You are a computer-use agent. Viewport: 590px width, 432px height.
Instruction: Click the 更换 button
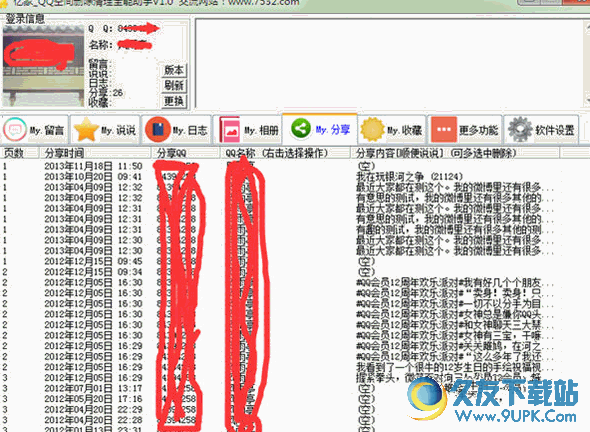click(174, 101)
